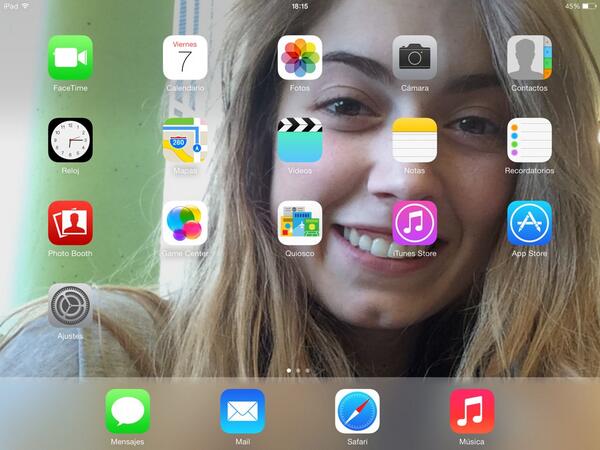Tap the iPad label in status bar
This screenshot has width=600, height=450.
click(x=11, y=6)
